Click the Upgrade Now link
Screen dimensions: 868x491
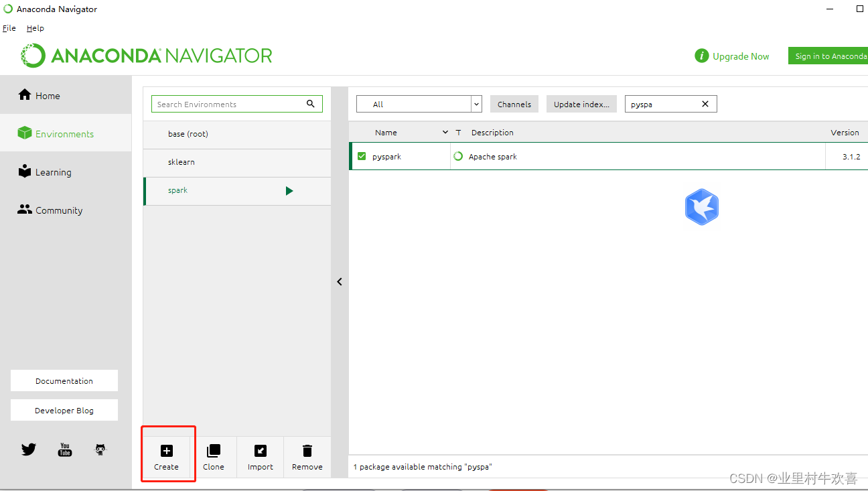pos(741,56)
